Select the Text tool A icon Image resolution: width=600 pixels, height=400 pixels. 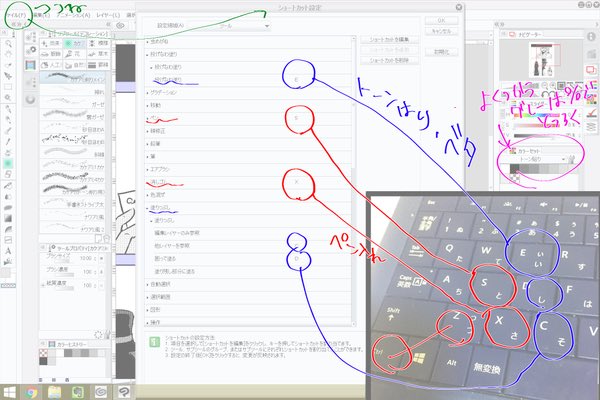pos(8,251)
